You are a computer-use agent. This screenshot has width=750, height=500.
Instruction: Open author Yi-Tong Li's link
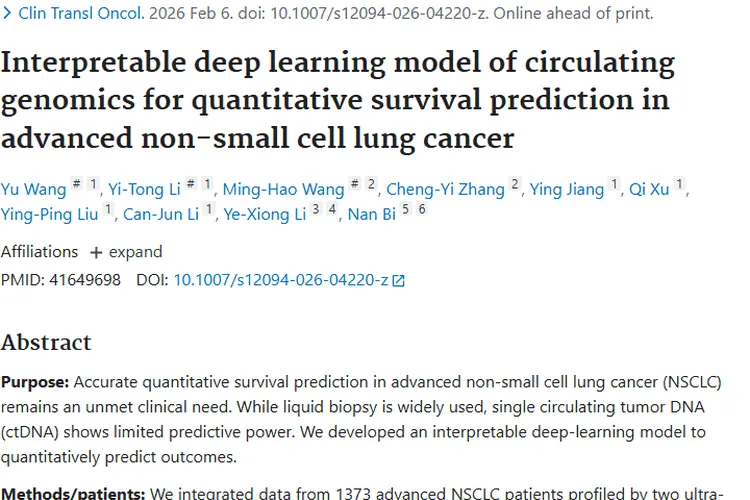pos(144,189)
